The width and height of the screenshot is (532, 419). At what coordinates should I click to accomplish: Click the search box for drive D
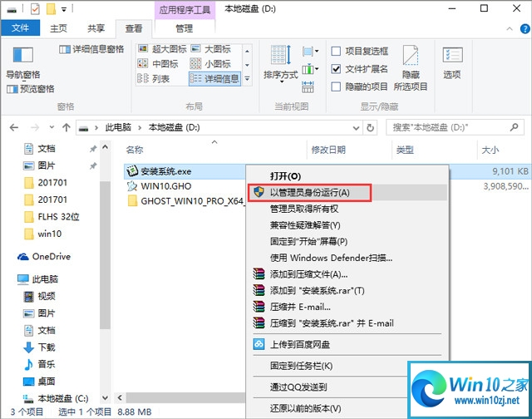tap(455, 127)
